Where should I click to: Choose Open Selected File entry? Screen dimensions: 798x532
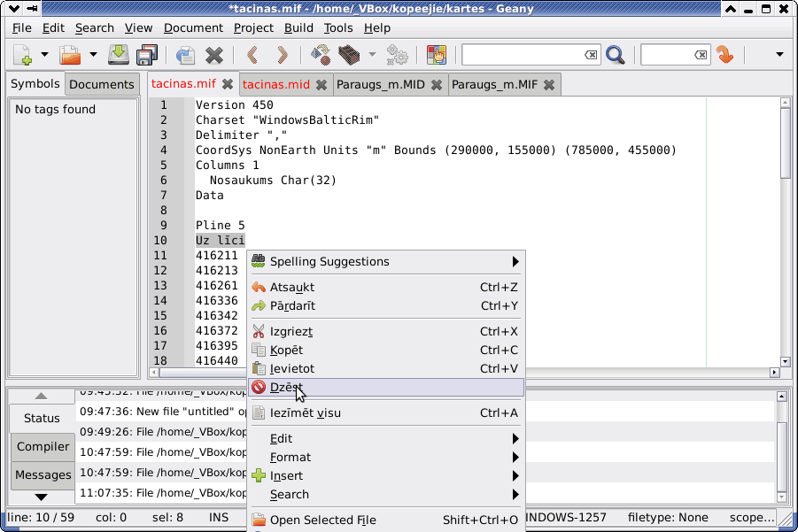pos(386,520)
